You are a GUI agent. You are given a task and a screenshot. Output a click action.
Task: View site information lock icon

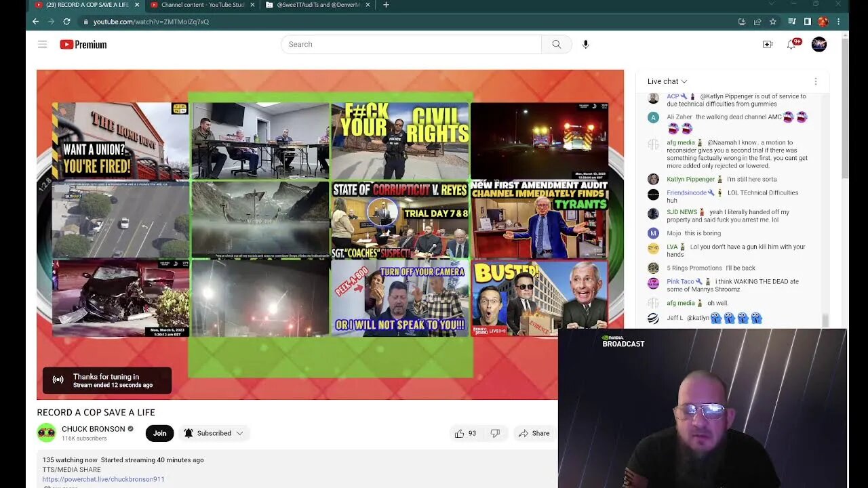[85, 22]
